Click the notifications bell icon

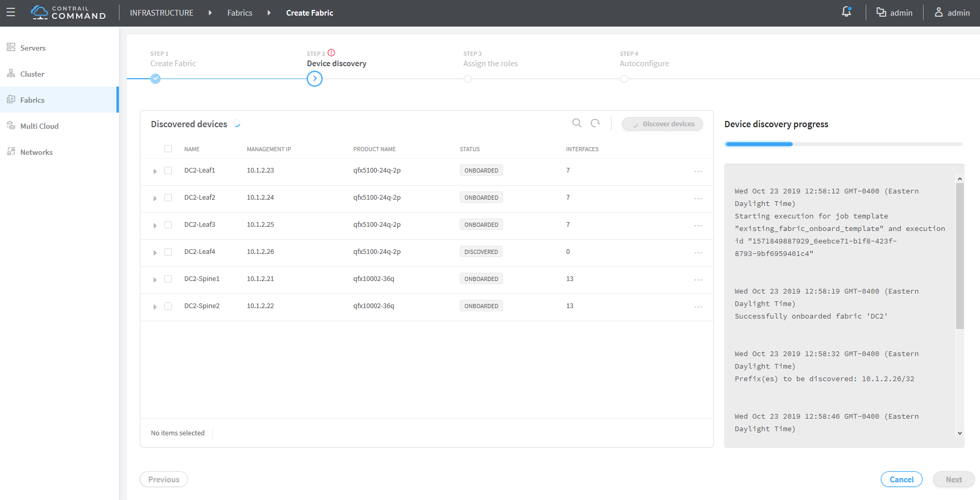tap(846, 12)
